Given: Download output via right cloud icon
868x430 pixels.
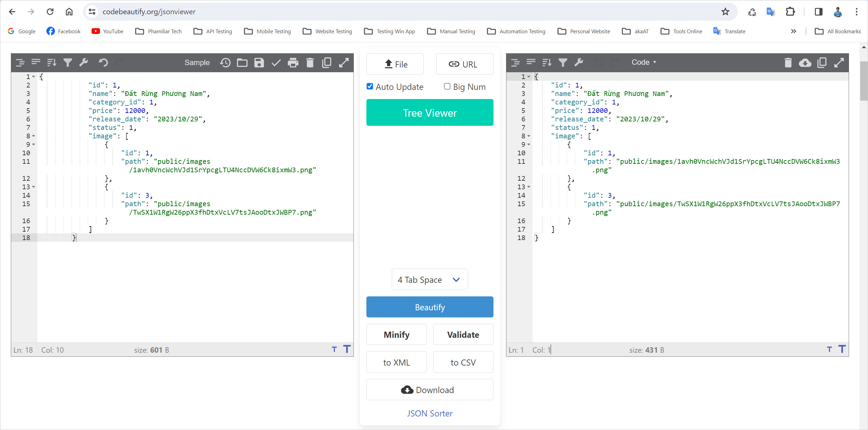Looking at the screenshot, I should click(805, 62).
